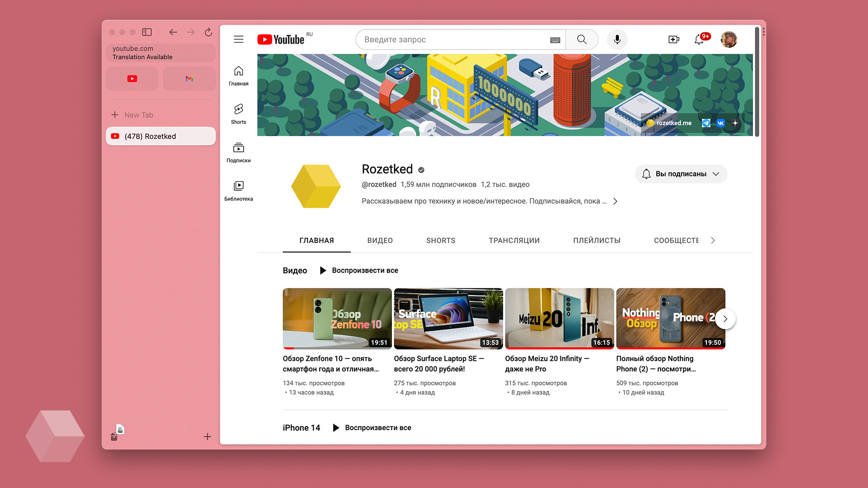Open the rozetked.me banner link
The image size is (868, 488).
coord(670,123)
